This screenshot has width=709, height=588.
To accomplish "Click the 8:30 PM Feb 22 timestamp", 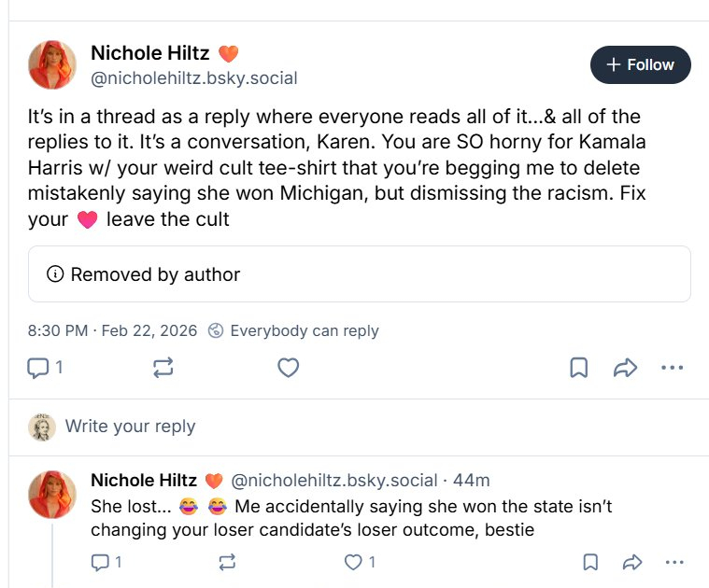I will tap(111, 330).
